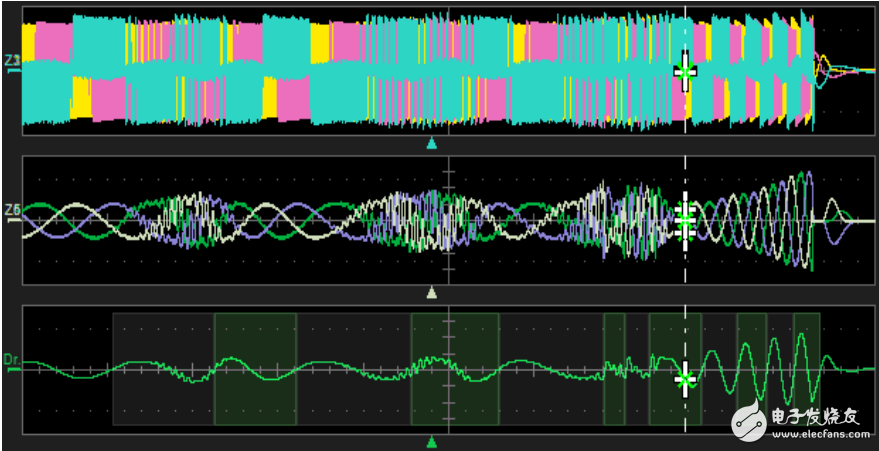Viewport: 879px width, 451px height.
Task: Click the Dr channel label
Action: coord(12,358)
